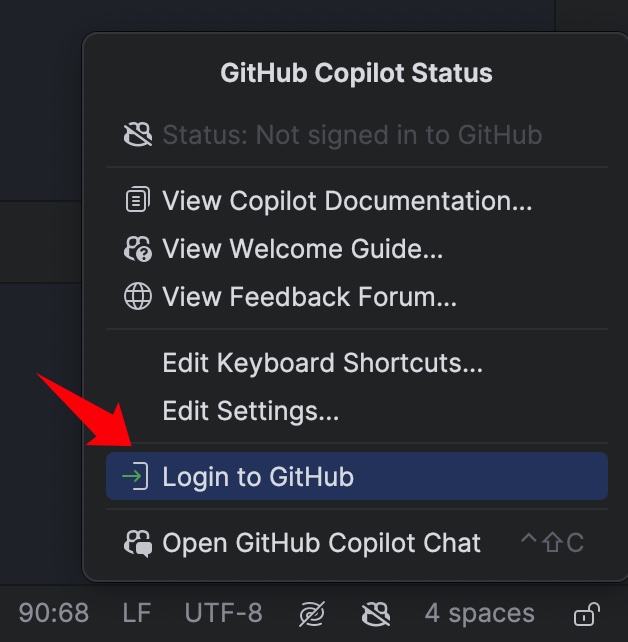Click the globe icon for Feedback Forum
Viewport: 628px width, 642px height.
[x=138, y=296]
